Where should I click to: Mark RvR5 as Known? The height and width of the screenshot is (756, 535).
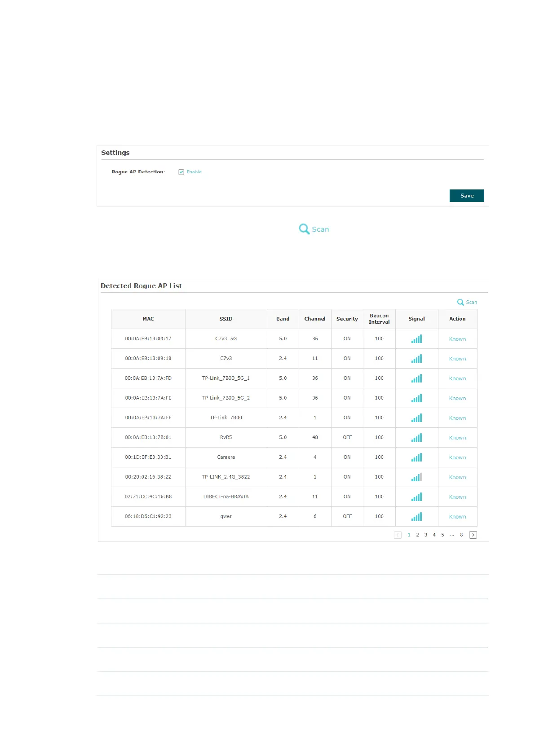[x=457, y=438]
